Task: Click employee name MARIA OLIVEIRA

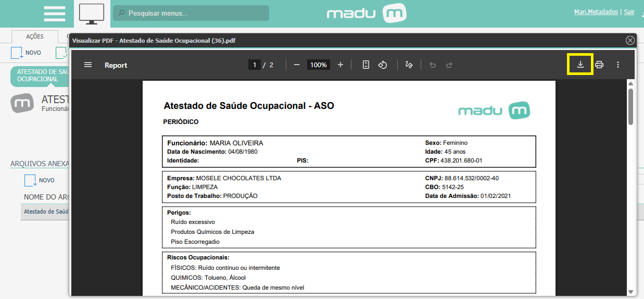Action: pyautogui.click(x=236, y=143)
